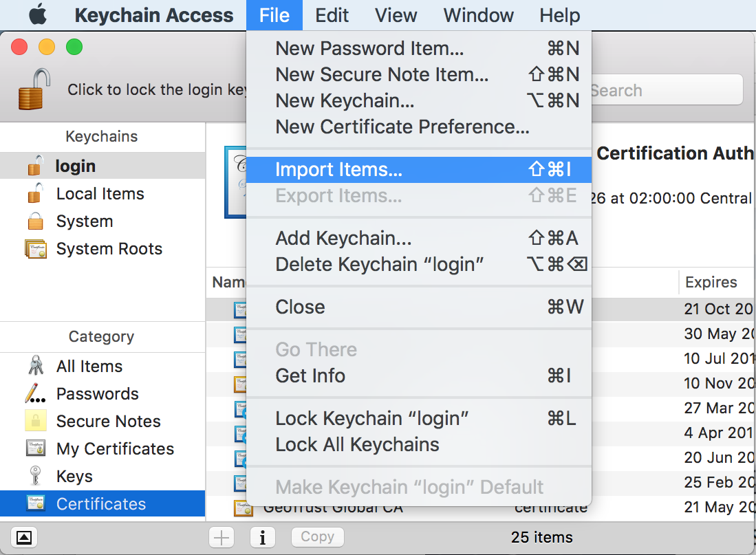Click the large certificate thumbnail preview
The image size is (756, 555).
[235, 182]
